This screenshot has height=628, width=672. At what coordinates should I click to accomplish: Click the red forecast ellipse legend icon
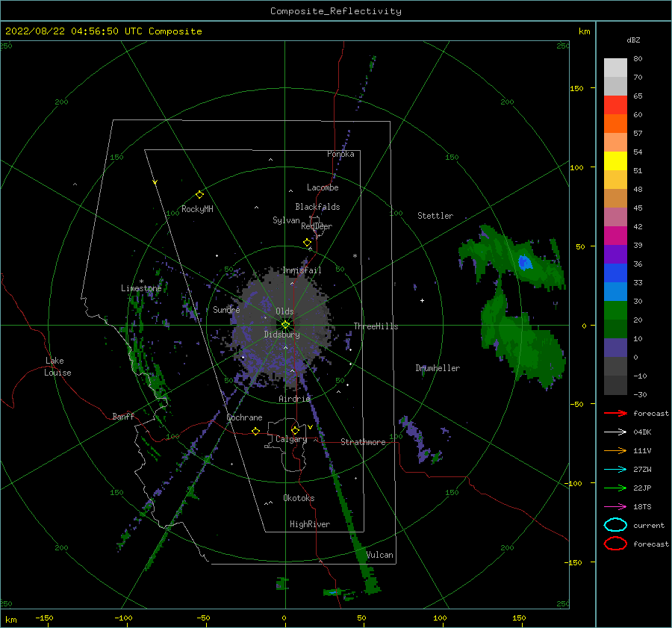click(615, 544)
